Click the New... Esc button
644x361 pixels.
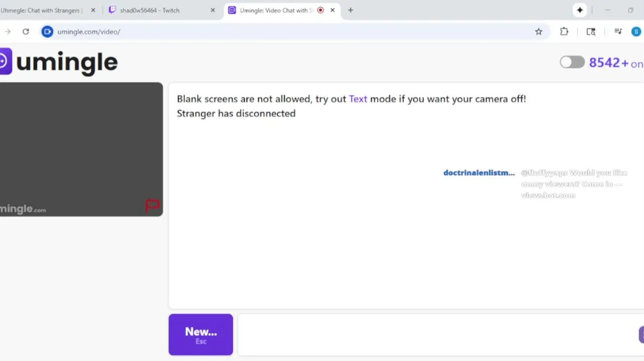click(201, 334)
